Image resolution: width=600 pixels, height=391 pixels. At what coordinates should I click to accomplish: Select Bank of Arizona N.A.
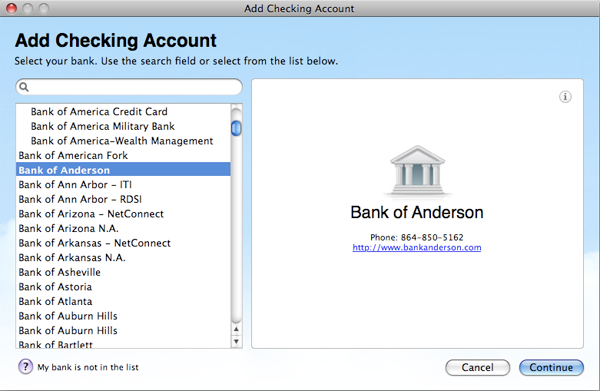[123, 228]
